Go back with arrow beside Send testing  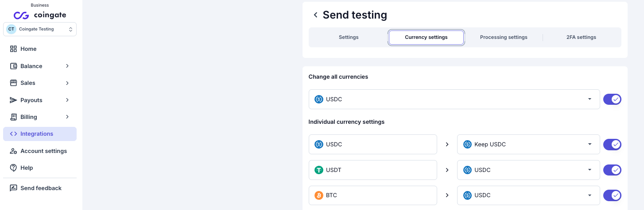tap(315, 15)
